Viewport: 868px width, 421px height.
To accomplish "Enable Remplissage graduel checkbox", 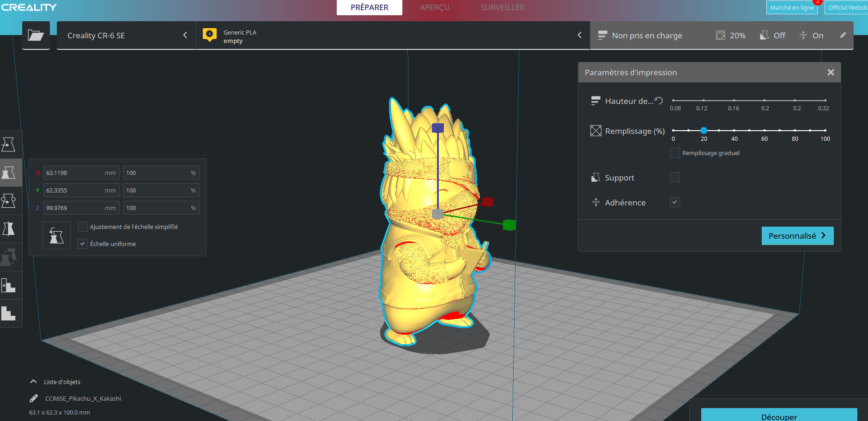I will click(x=675, y=153).
